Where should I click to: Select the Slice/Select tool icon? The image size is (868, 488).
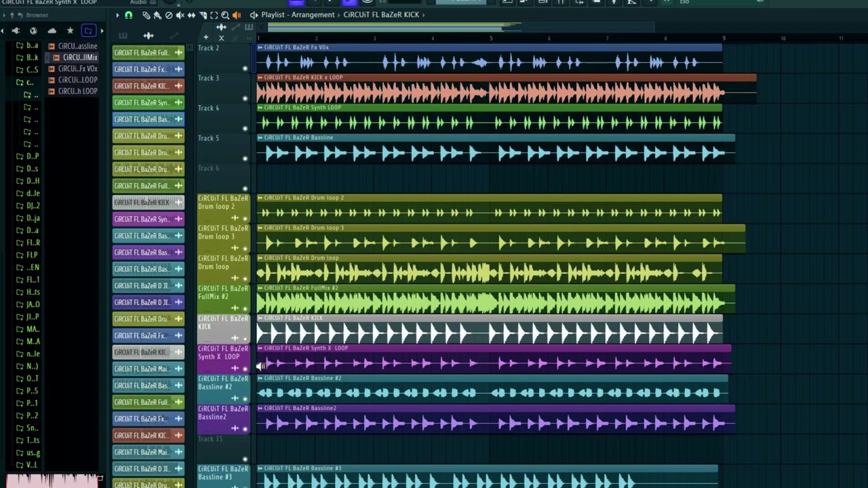pos(203,15)
